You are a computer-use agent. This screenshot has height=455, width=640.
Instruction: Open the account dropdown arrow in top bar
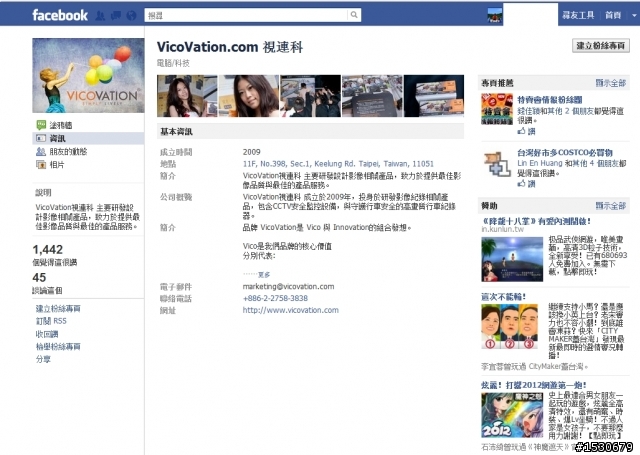click(x=634, y=15)
